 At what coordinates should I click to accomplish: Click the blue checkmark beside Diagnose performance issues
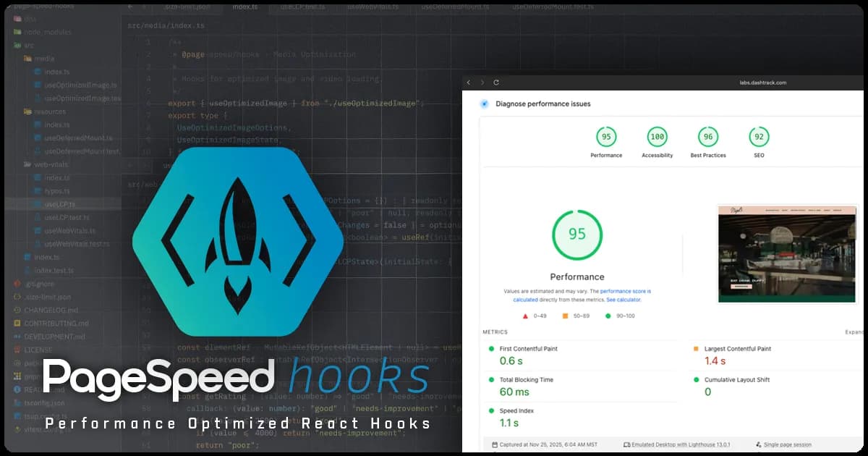485,104
